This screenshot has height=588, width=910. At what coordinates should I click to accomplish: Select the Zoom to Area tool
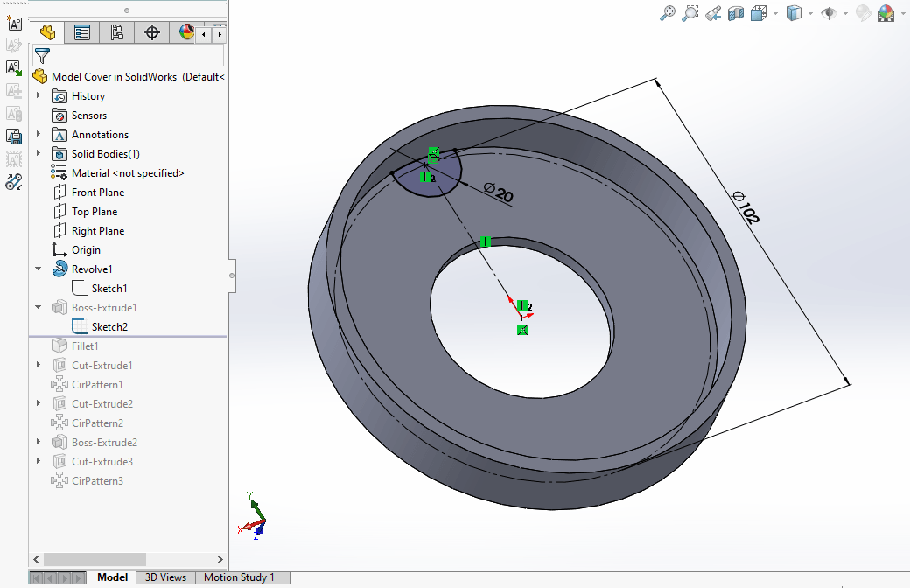690,13
